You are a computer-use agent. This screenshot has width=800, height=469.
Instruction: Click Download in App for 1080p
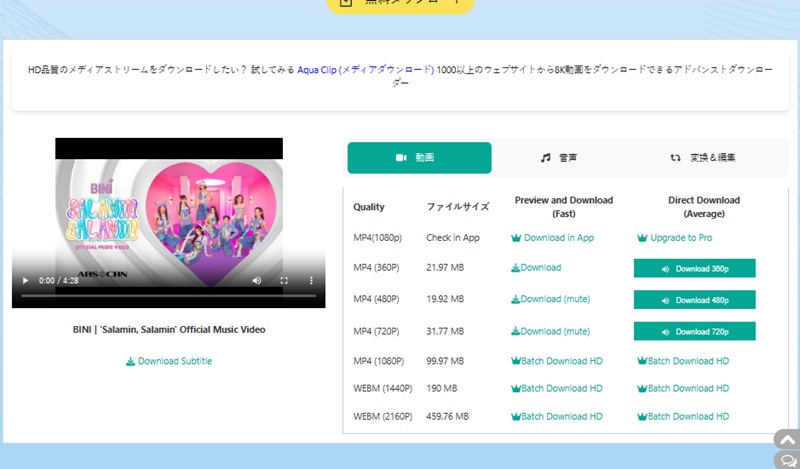(552, 238)
